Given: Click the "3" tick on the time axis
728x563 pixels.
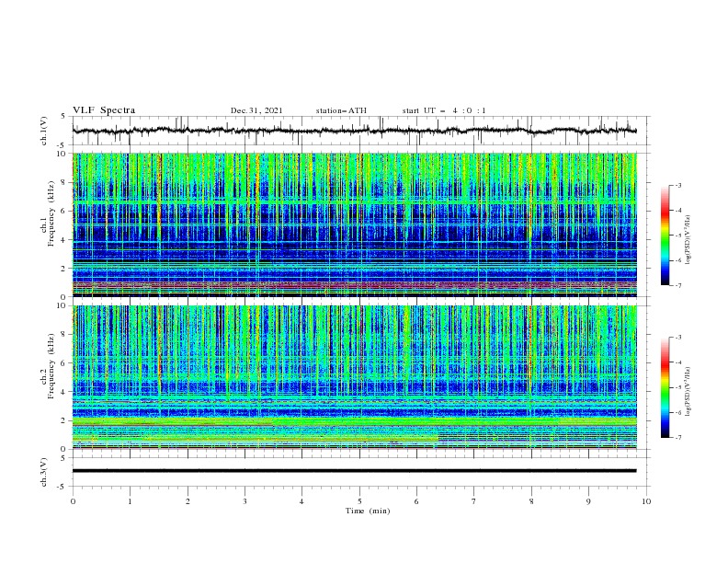Looking at the screenshot, I should [245, 501].
